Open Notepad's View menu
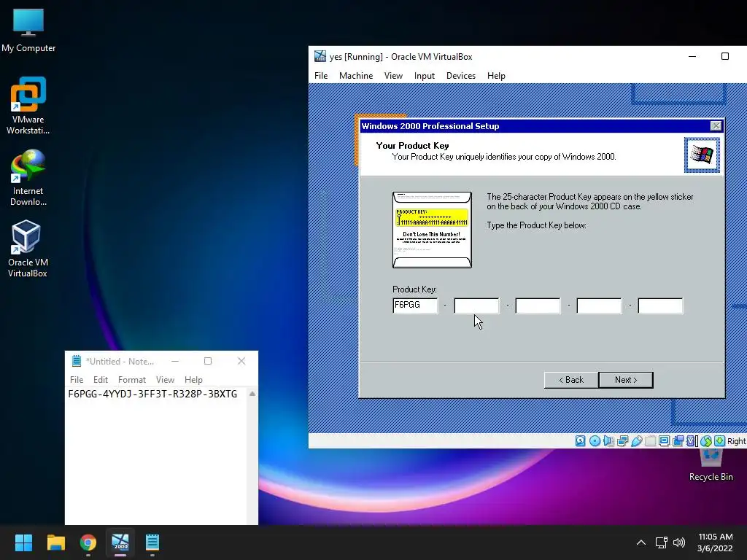747x560 pixels. 165,379
